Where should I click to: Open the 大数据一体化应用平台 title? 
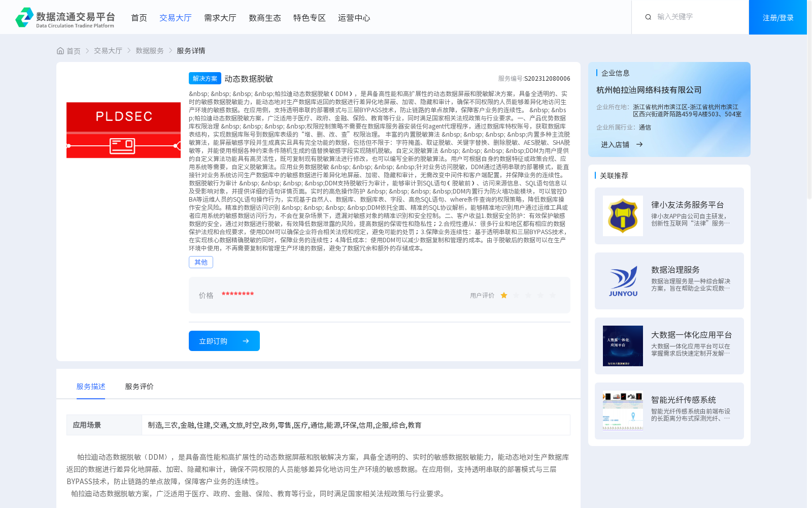coord(692,335)
